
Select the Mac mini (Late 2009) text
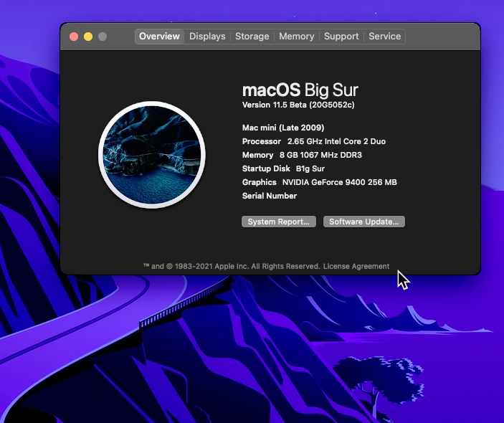(283, 128)
